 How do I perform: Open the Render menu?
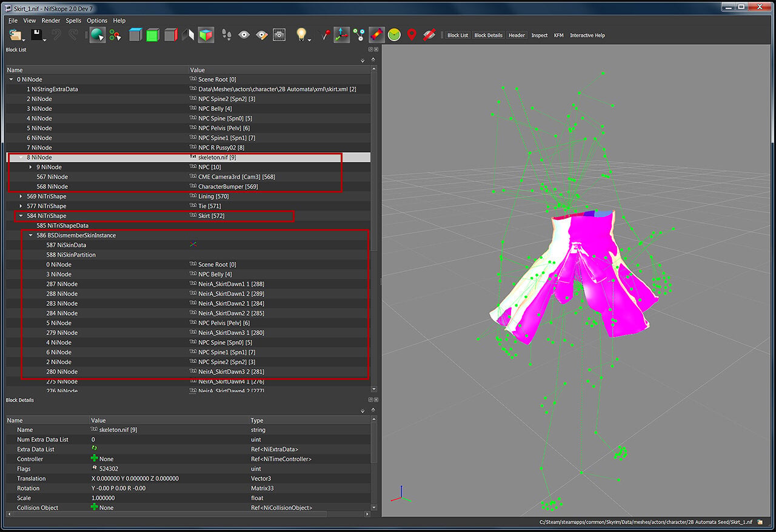tap(51, 21)
